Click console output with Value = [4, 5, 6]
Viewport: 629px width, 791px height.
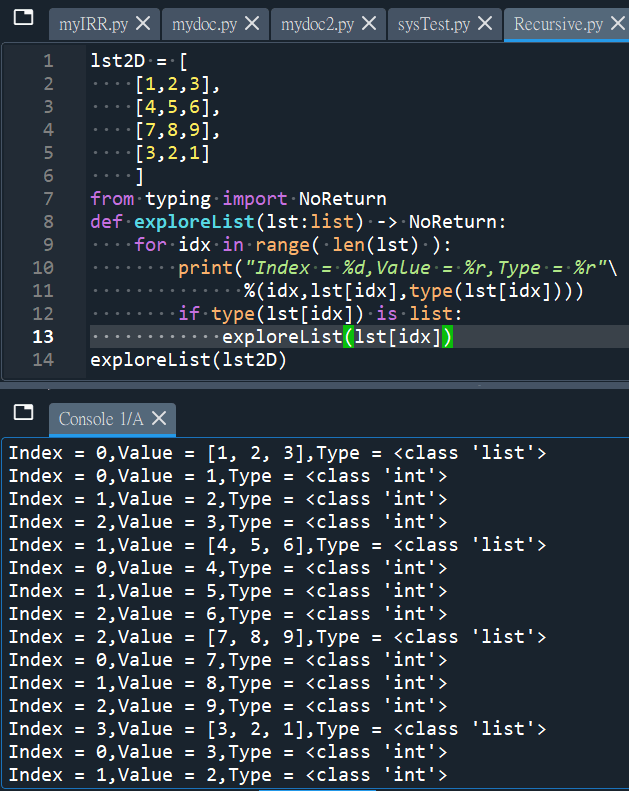point(277,545)
